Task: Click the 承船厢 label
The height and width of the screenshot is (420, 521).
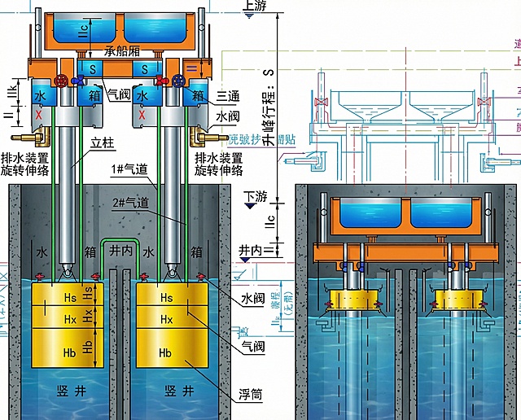Action: tap(122, 50)
